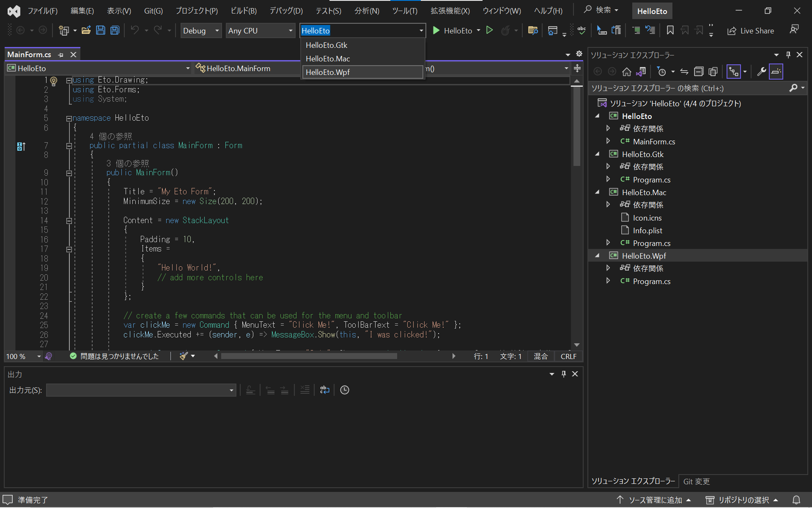Open the Build menu

[244, 11]
